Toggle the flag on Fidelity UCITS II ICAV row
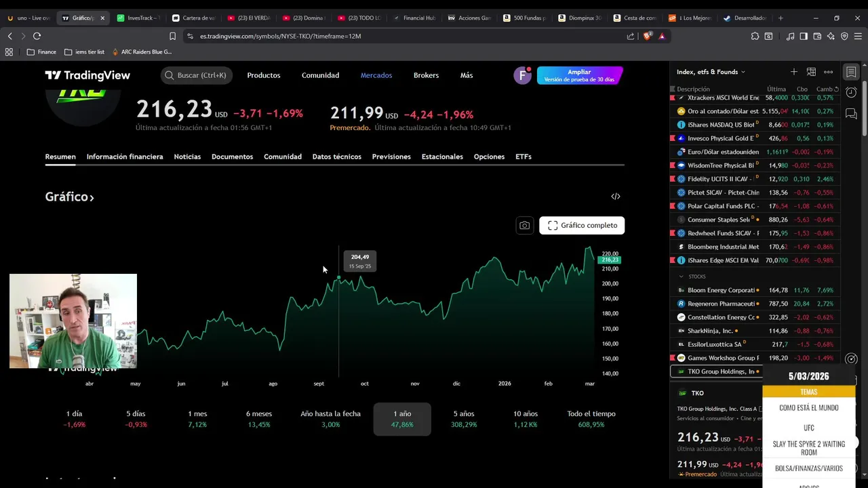Viewport: 868px width, 488px height. pos(673,179)
